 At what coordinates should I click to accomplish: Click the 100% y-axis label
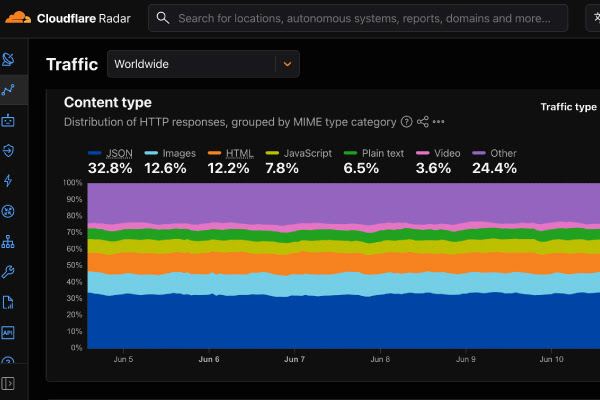[73, 183]
